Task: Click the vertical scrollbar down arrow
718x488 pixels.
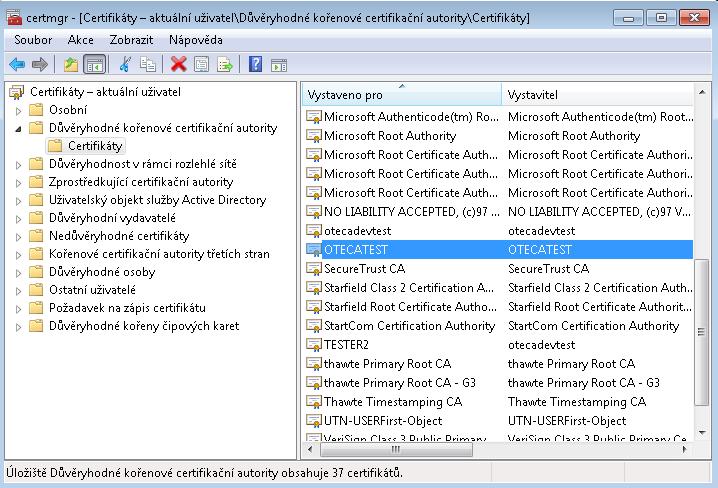Action: 702,433
